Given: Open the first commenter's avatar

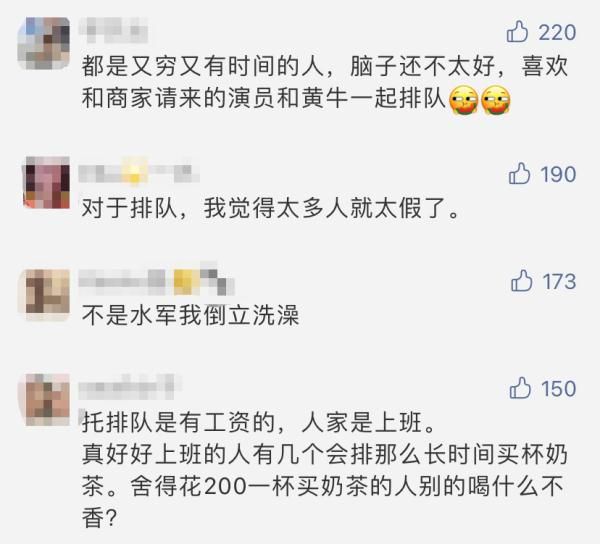Looking at the screenshot, I should point(44,43).
